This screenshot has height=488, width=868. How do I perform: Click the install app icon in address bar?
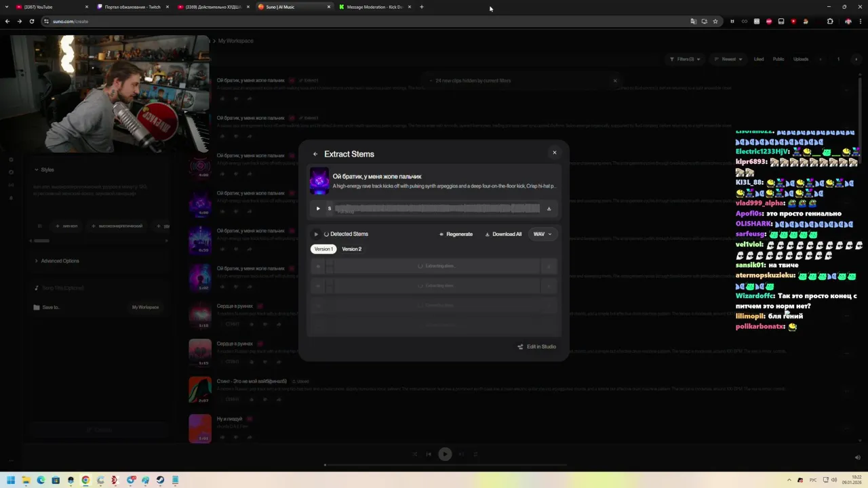pos(704,21)
